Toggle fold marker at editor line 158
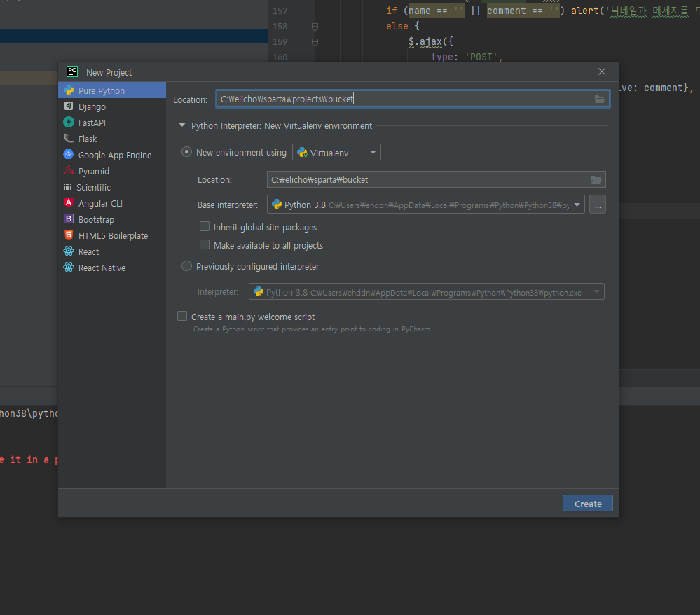Image resolution: width=700 pixels, height=615 pixels. [x=315, y=27]
